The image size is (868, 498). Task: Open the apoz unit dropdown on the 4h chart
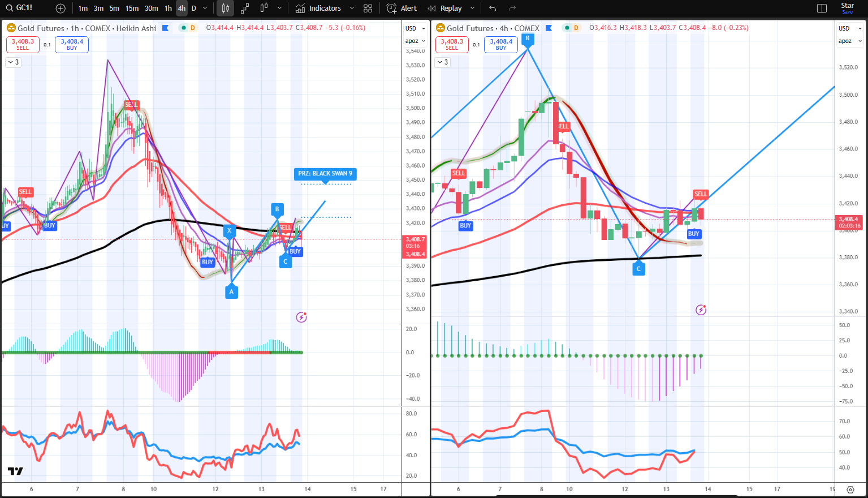point(849,41)
